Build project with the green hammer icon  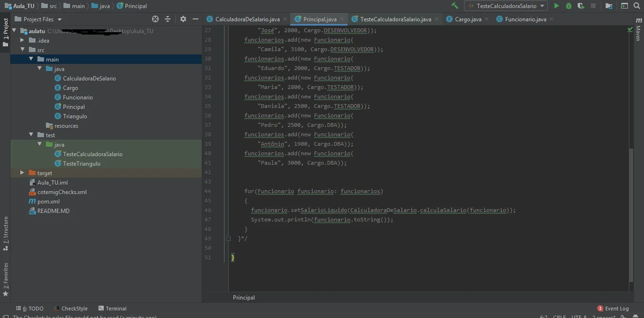coord(455,6)
